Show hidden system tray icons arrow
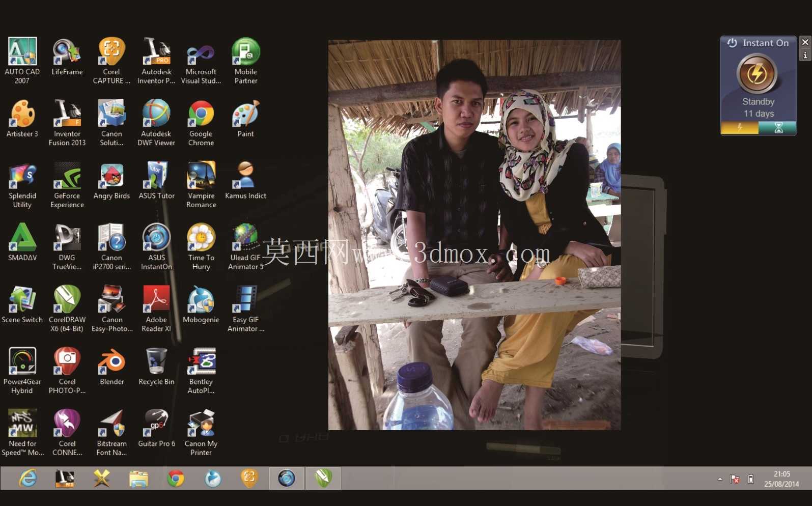The width and height of the screenshot is (812, 506). (x=720, y=479)
